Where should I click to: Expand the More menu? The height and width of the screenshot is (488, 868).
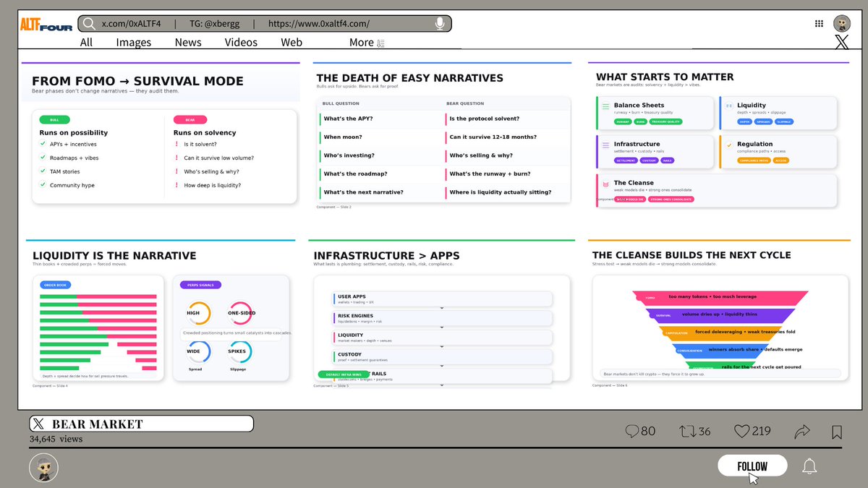coord(367,42)
